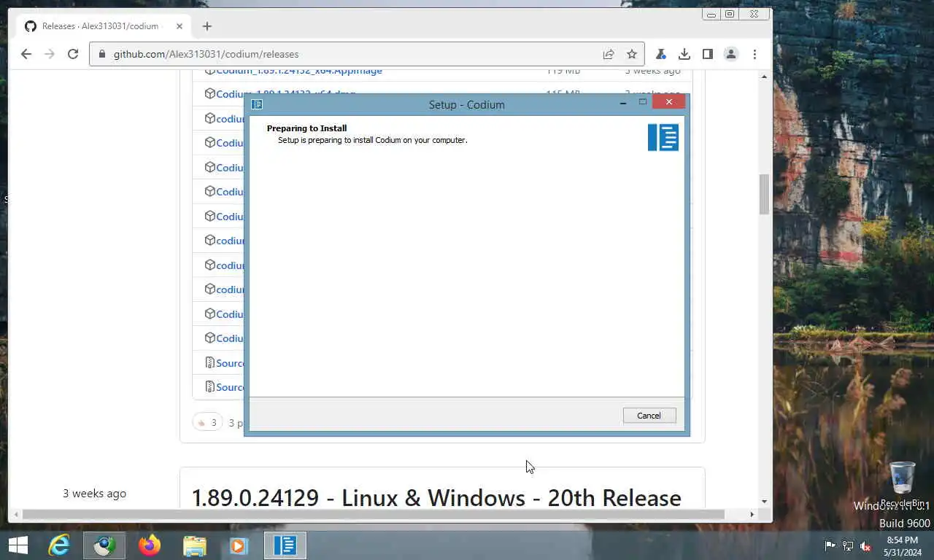Open the Windows Start button
Screen dimensions: 934x560
18,545
